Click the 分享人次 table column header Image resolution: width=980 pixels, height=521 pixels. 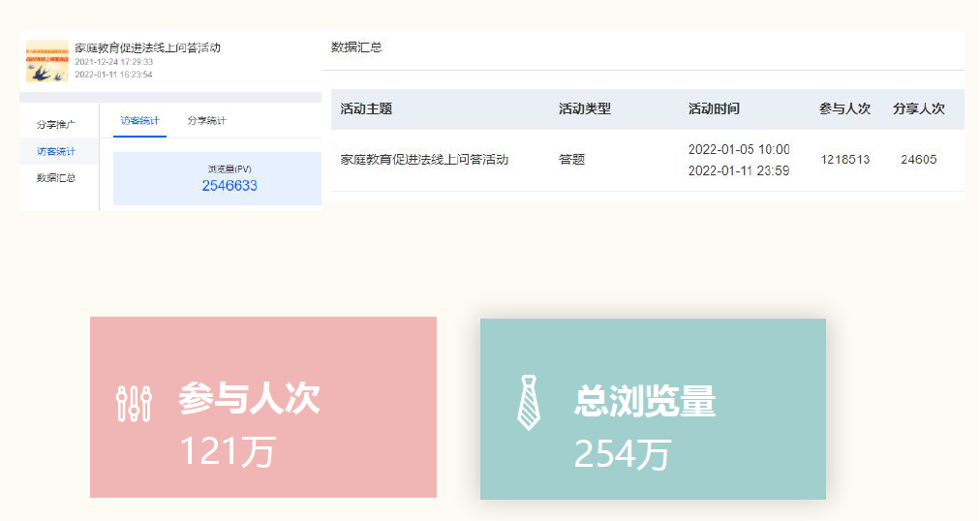[918, 109]
